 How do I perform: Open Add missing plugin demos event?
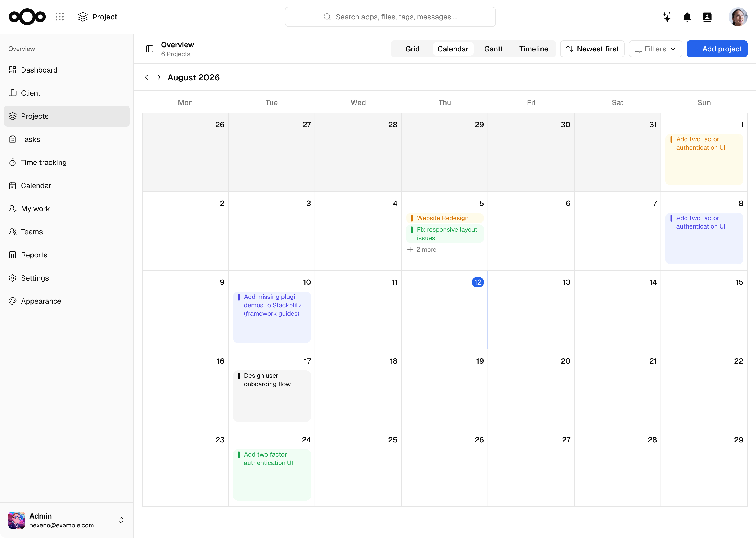(272, 317)
